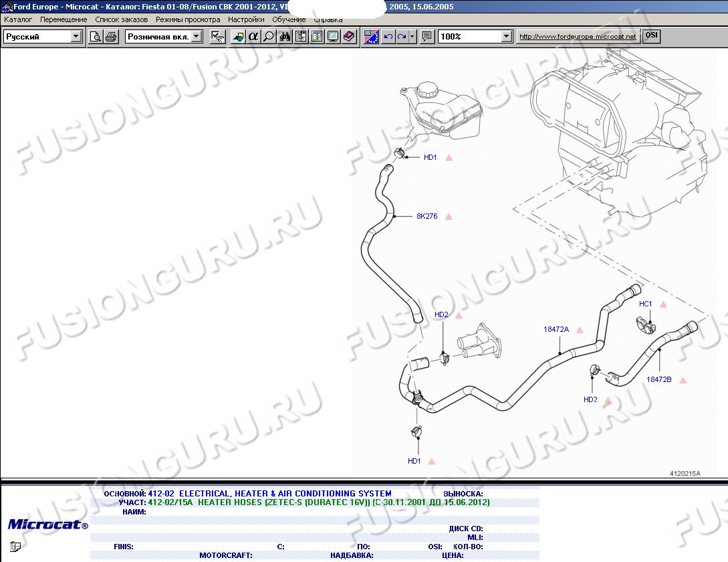728x562 pixels.
Task: Open print preview from the toolbar
Action: pos(96,36)
